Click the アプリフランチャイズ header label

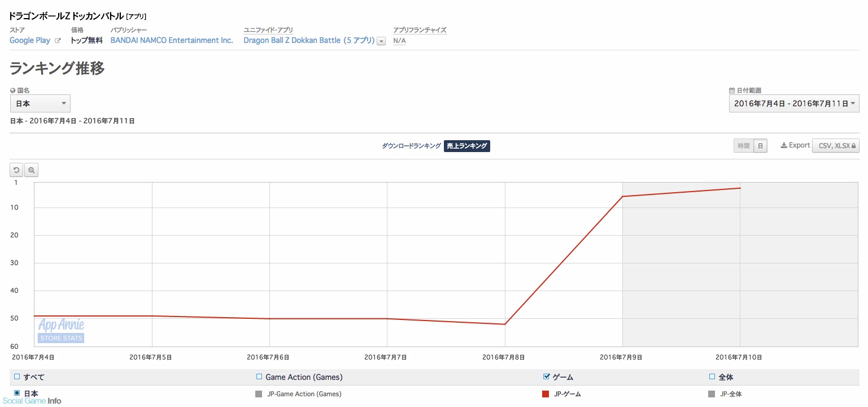(x=420, y=30)
